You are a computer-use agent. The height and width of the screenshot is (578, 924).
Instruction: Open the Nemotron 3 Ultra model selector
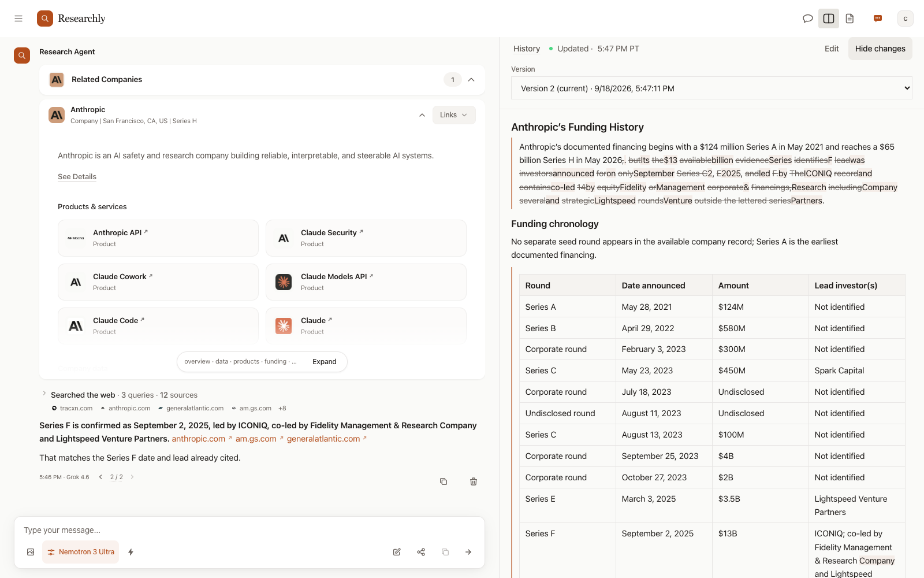point(81,552)
